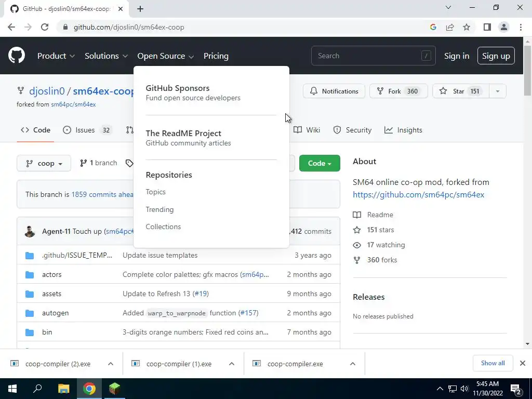Open a new browser tab
The height and width of the screenshot is (399, 532).
click(x=140, y=9)
